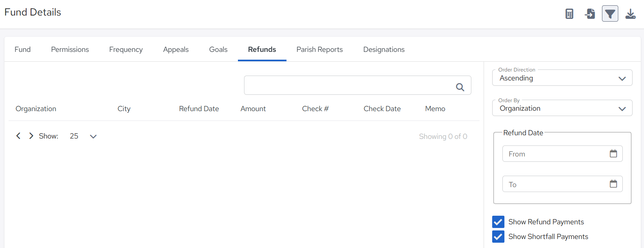The width and height of the screenshot is (644, 248).
Task: Expand the Show 25 rows dropdown
Action: (x=83, y=136)
